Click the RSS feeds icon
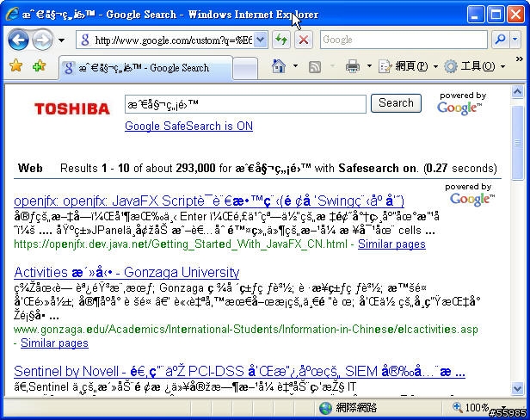 (315, 66)
